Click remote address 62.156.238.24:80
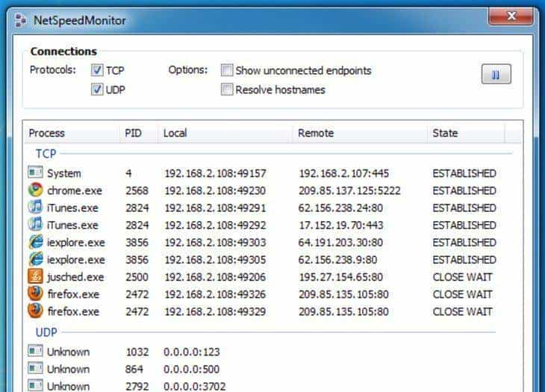Image resolution: width=545 pixels, height=392 pixels. click(x=340, y=208)
